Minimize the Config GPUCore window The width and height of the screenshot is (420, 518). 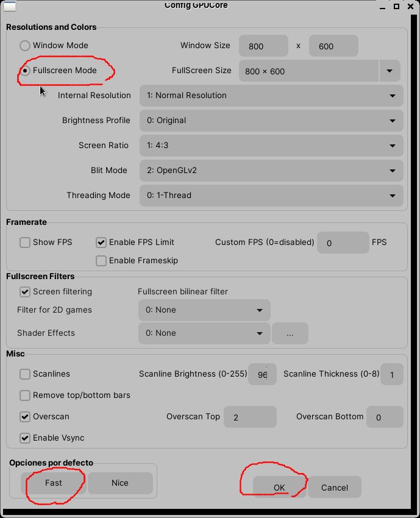coord(383,7)
